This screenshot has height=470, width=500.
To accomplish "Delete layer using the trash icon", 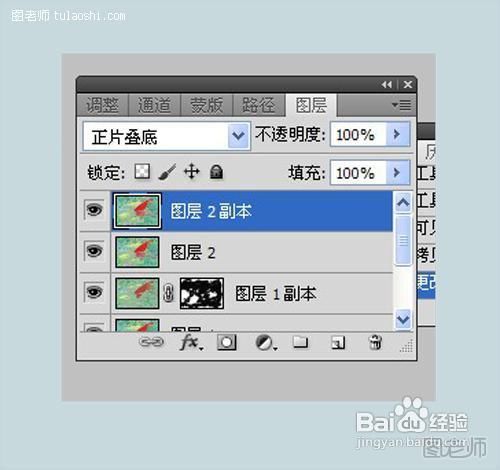I will point(375,342).
